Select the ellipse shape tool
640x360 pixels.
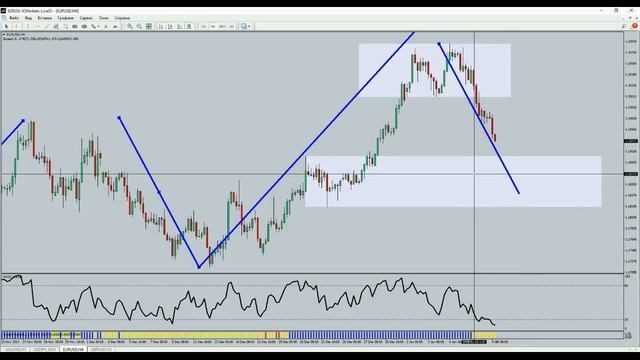tap(84, 27)
